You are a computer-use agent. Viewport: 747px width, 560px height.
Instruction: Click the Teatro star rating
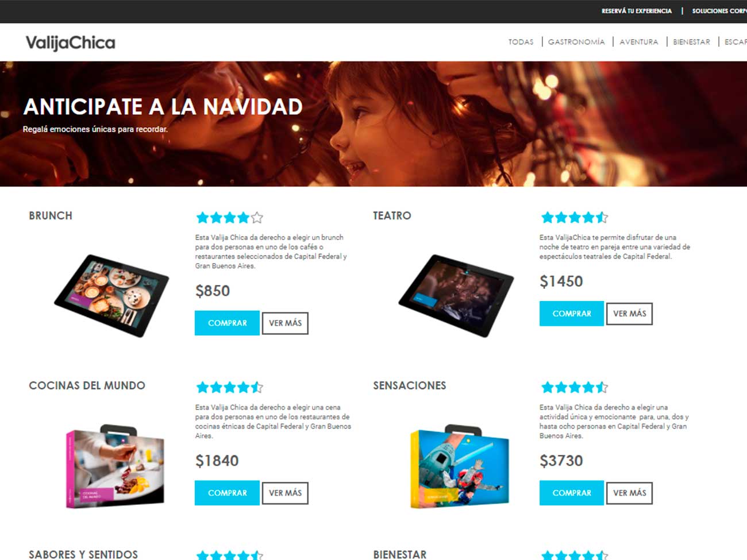(574, 218)
